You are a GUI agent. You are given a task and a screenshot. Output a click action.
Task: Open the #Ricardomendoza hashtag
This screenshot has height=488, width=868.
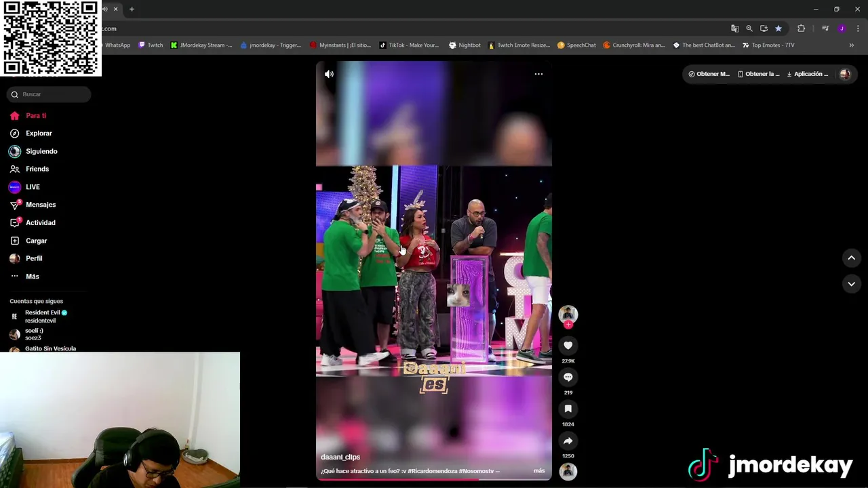click(x=433, y=471)
